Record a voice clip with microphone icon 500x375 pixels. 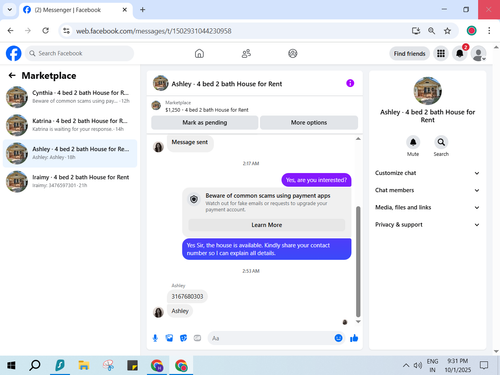[x=155, y=338]
